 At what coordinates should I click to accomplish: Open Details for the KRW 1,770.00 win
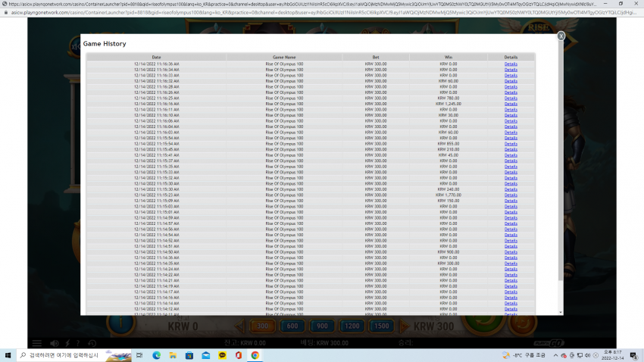[x=511, y=195]
